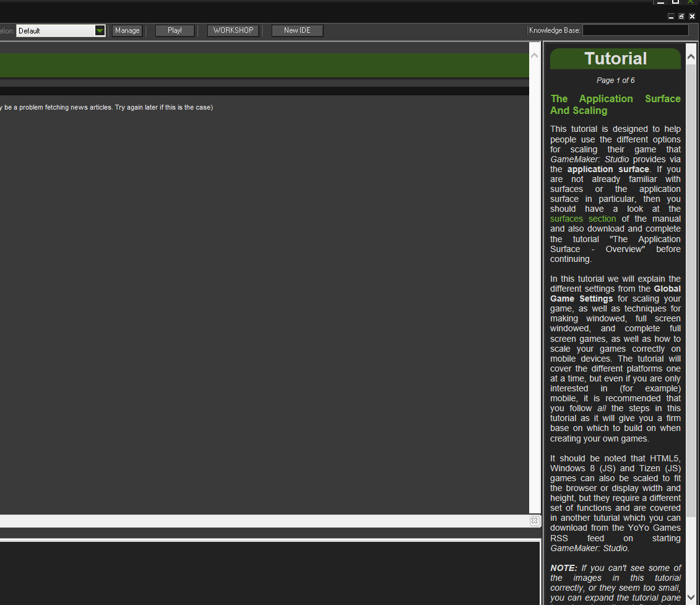Viewport: 700px width, 605px height.
Task: Restore down the inner document window
Action: (681, 17)
